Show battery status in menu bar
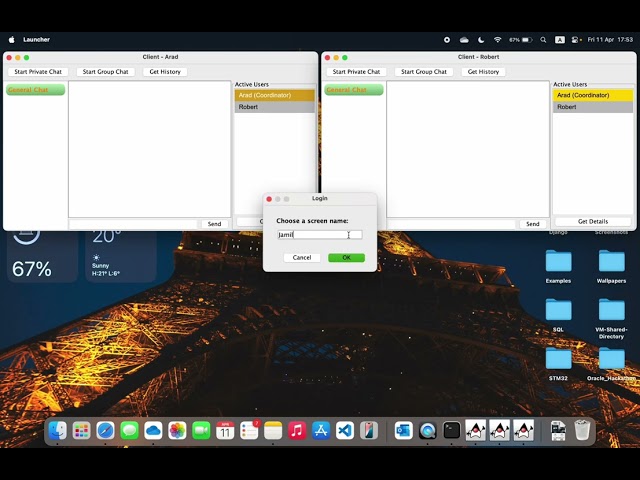Viewport: 640px width, 480px height. [x=520, y=40]
